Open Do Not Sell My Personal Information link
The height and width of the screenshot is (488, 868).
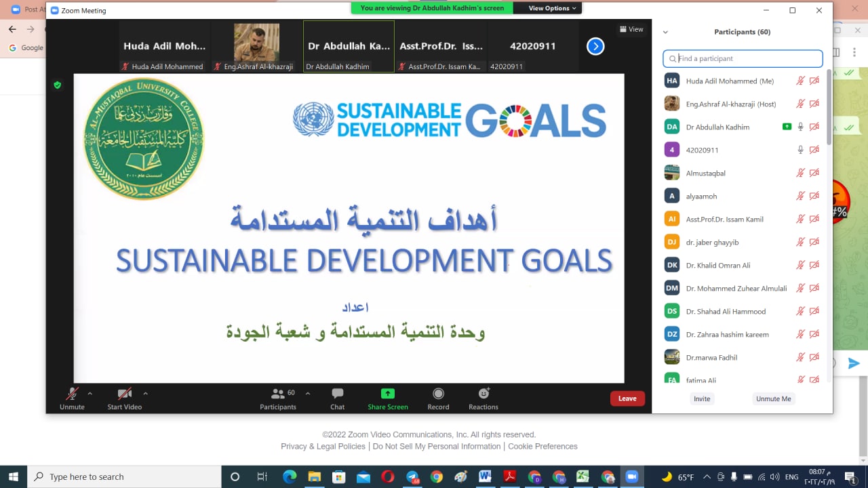pos(437,447)
